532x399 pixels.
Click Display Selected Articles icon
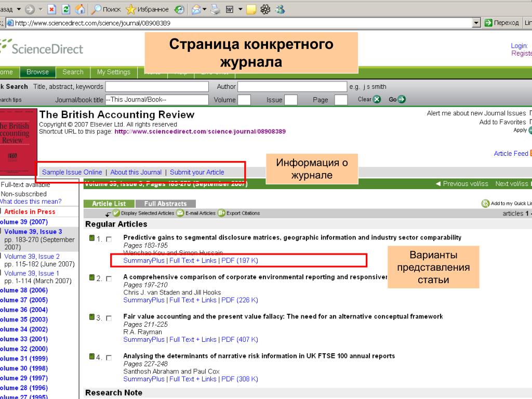pos(116,213)
